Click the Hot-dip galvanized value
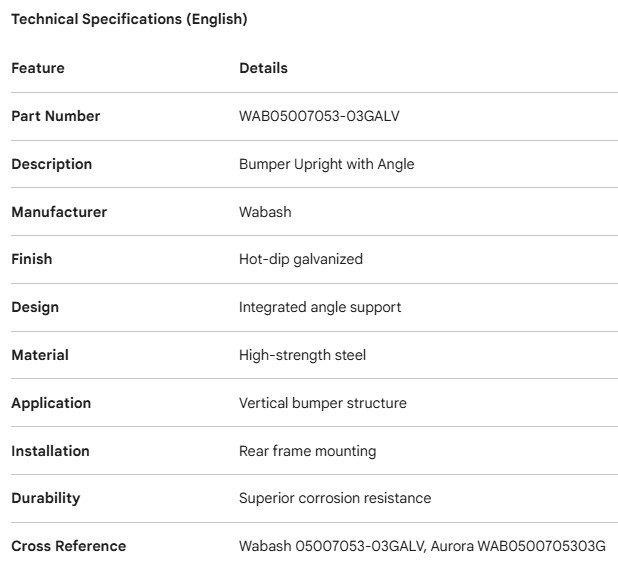Screen dimensions: 618x565 (x=301, y=259)
